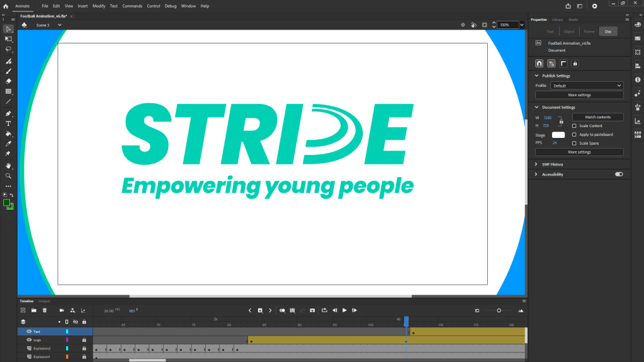The height and width of the screenshot is (362, 644).
Task: Open the Stage background color swatch
Action: click(558, 135)
